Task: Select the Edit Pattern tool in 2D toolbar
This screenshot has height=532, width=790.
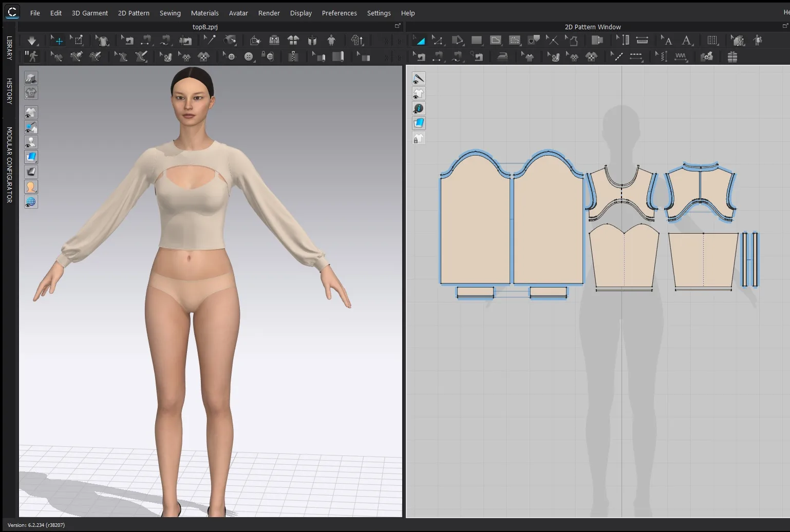Action: [x=438, y=40]
